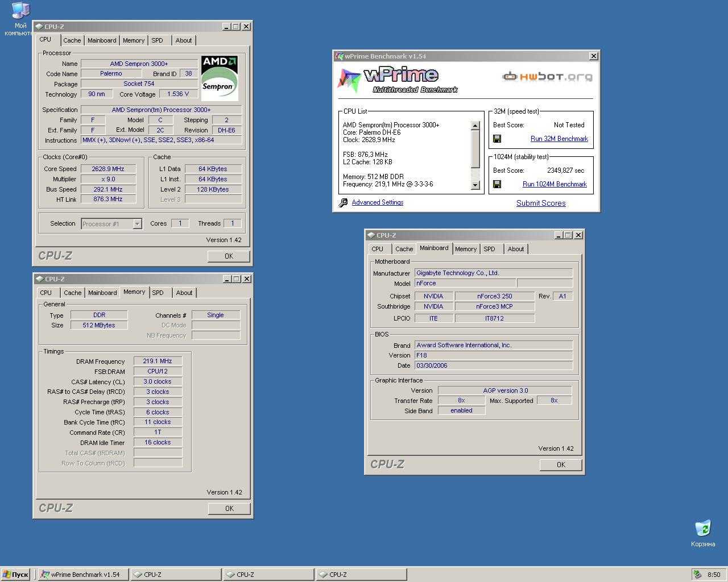Select About tab in Mainboard window
This screenshot has width=728, height=582.
coord(516,249)
